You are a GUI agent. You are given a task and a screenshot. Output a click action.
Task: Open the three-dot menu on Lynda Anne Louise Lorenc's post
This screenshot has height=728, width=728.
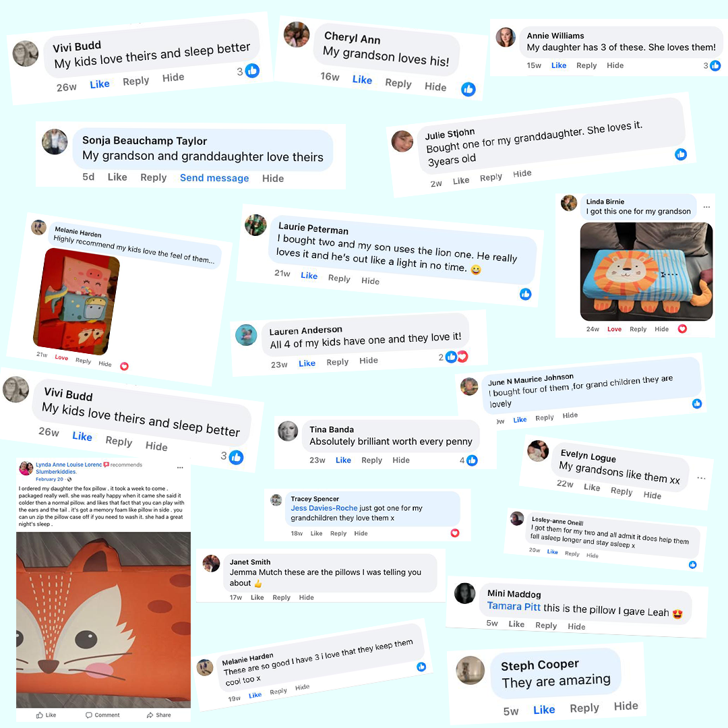point(180,468)
